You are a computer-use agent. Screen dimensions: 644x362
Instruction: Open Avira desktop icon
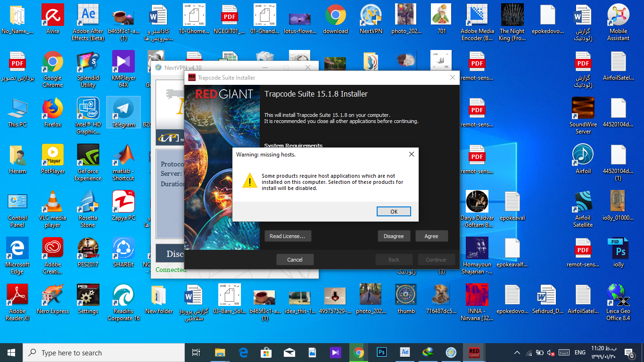[x=53, y=19]
